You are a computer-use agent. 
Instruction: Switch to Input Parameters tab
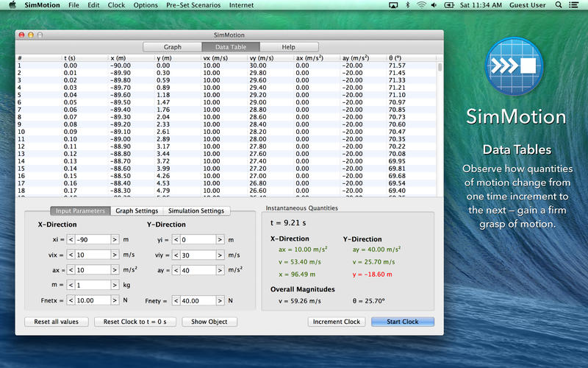(x=80, y=211)
